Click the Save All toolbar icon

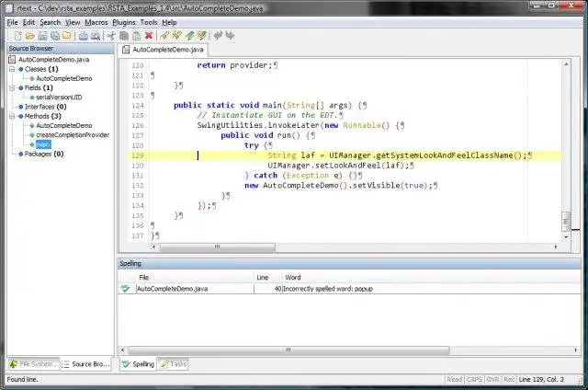coord(55,36)
